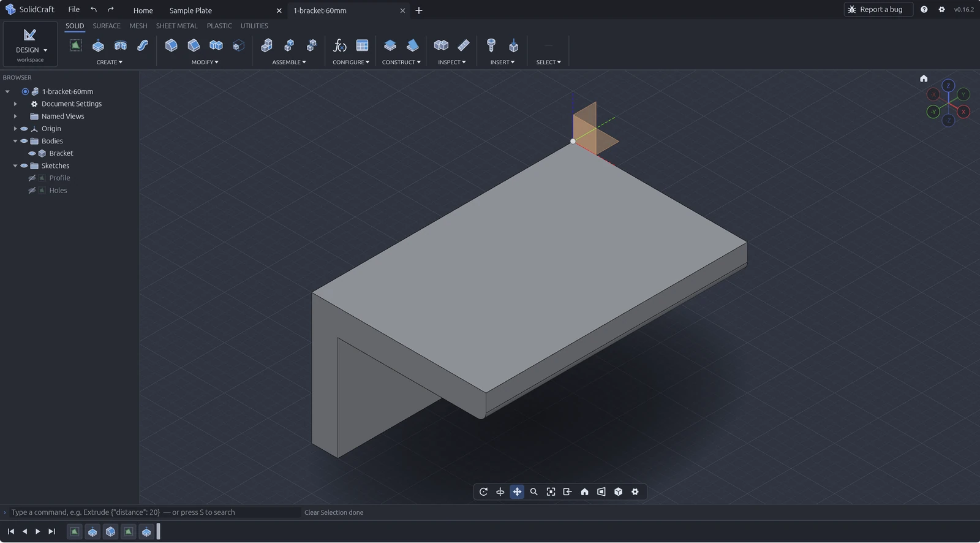The width and height of the screenshot is (980, 543).
Task: Open the Sample Plate document tab
Action: click(x=190, y=10)
